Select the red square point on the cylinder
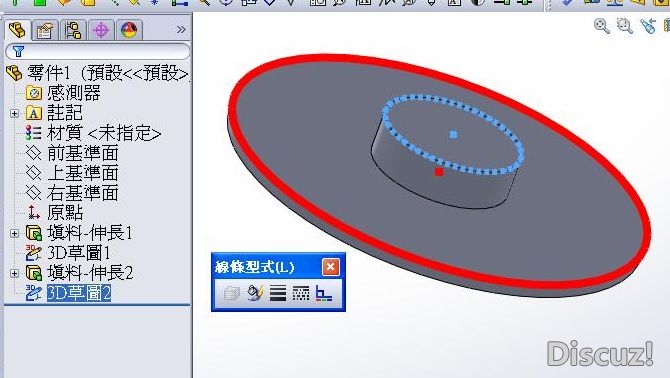The width and height of the screenshot is (670, 378). [x=438, y=172]
